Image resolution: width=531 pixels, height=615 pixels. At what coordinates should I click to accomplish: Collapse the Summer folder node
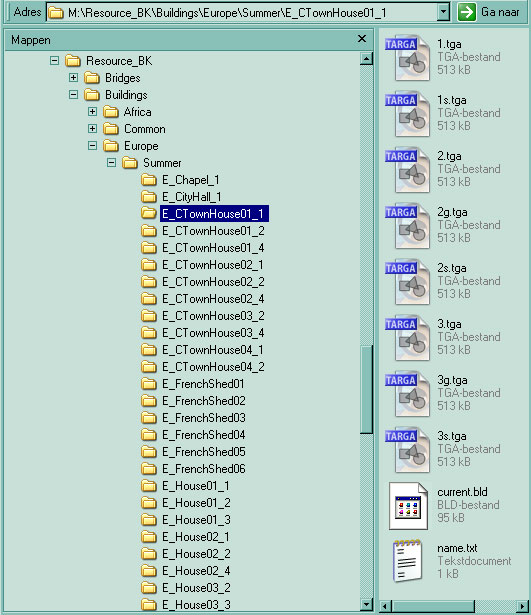pos(111,163)
